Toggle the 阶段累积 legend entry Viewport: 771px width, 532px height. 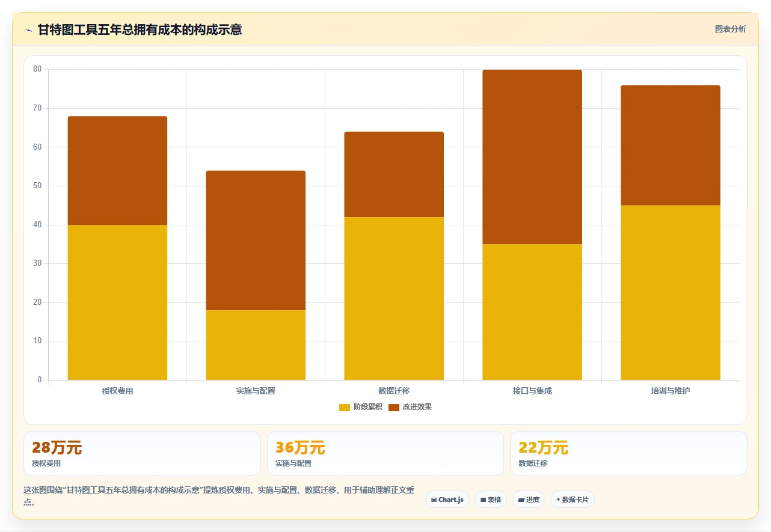coord(361,407)
